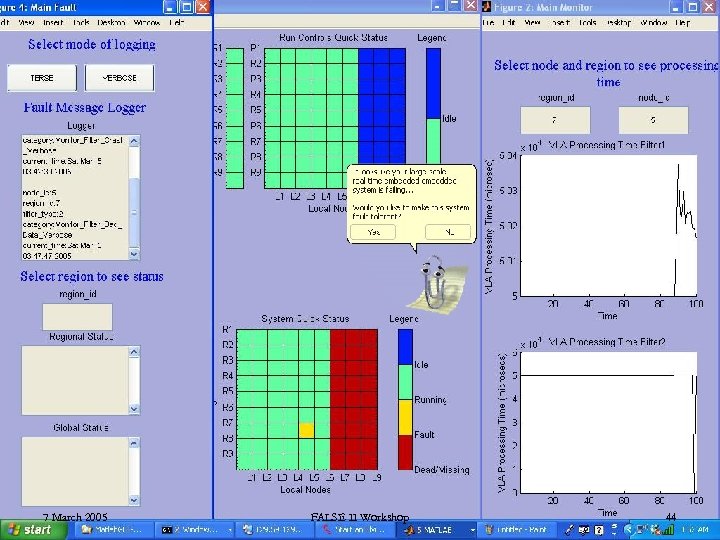The height and width of the screenshot is (540, 720).
Task: Click region_id field showing 7 in Main Monitor
Action: pyautogui.click(x=555, y=120)
